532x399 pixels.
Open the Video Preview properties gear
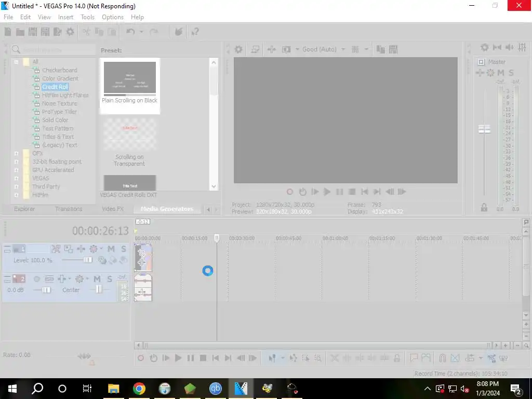point(238,49)
